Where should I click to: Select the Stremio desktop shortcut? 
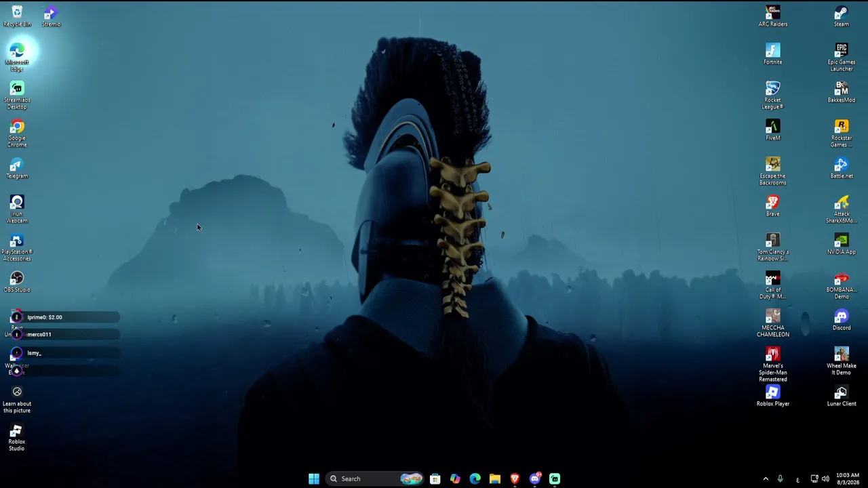click(x=51, y=16)
